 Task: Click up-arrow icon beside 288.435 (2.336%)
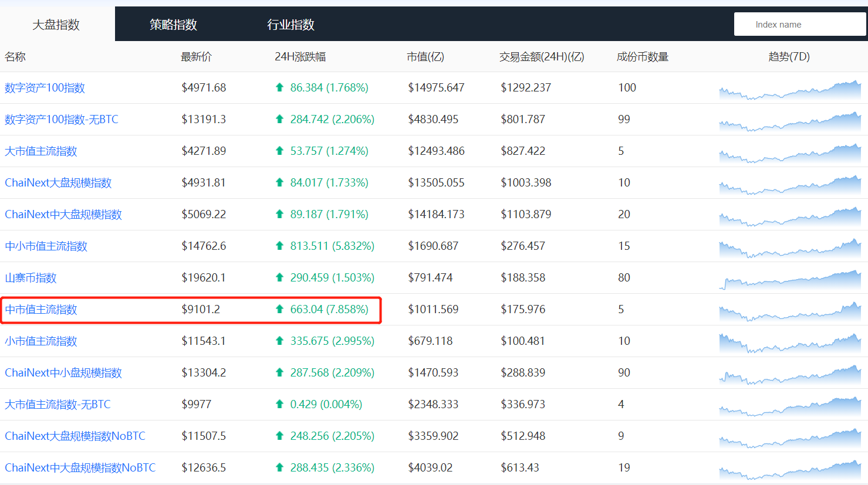coord(279,467)
